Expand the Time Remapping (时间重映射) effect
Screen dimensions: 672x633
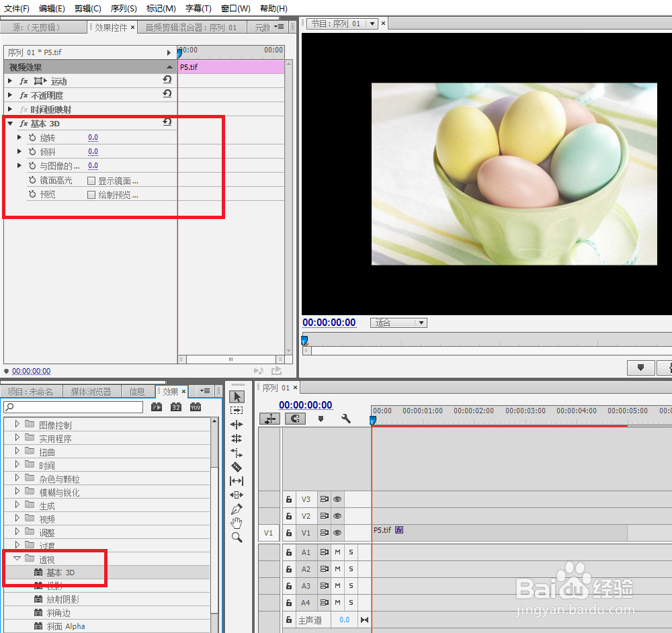pyautogui.click(x=10, y=109)
